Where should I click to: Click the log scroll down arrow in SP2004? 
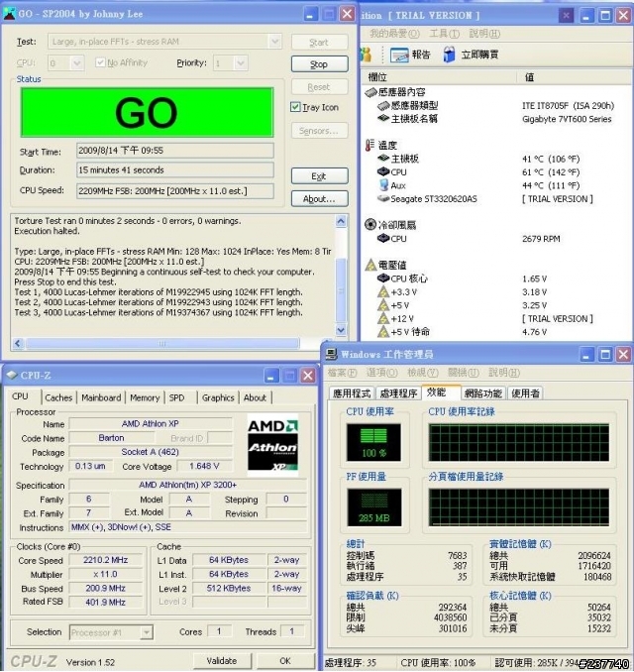(x=341, y=330)
